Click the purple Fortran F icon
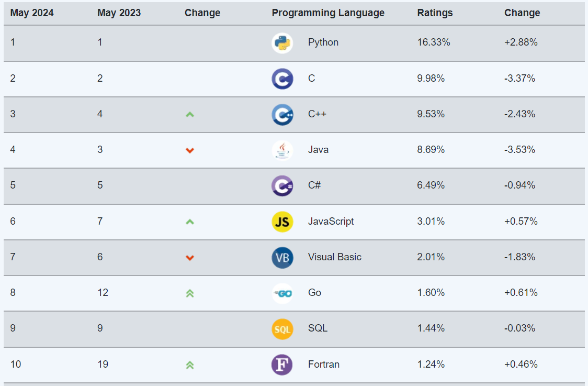The width and height of the screenshot is (588, 386). (x=282, y=365)
